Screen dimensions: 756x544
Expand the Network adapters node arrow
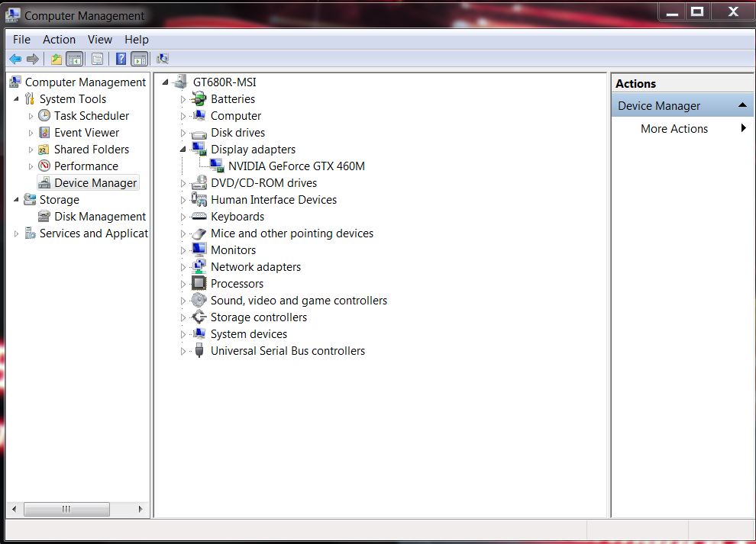pos(183,268)
